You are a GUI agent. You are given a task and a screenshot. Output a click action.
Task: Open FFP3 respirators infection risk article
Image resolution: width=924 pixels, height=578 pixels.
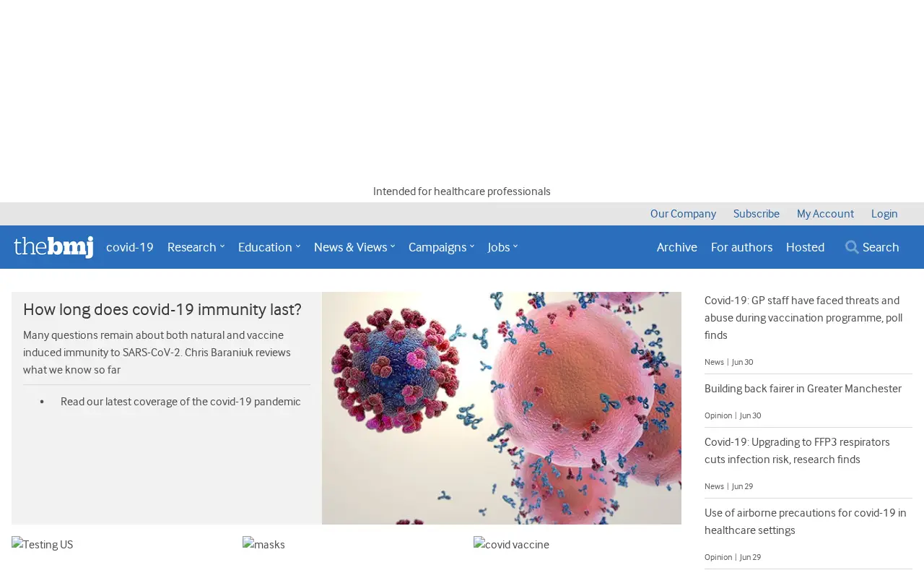click(x=797, y=451)
